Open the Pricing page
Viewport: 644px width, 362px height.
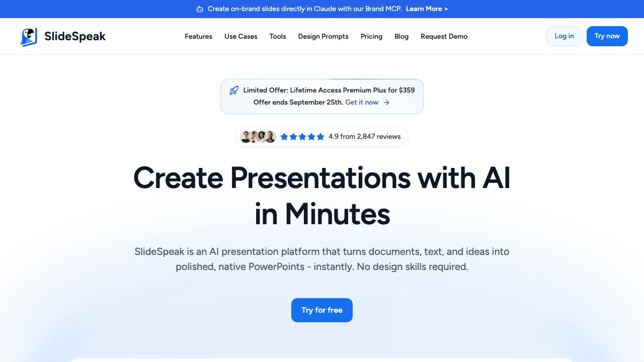pyautogui.click(x=371, y=36)
